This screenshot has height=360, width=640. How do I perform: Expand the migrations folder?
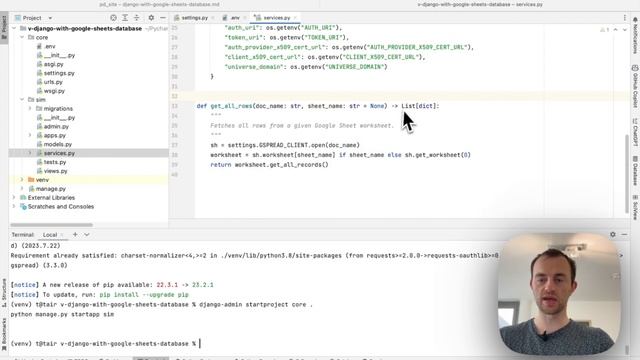30,109
